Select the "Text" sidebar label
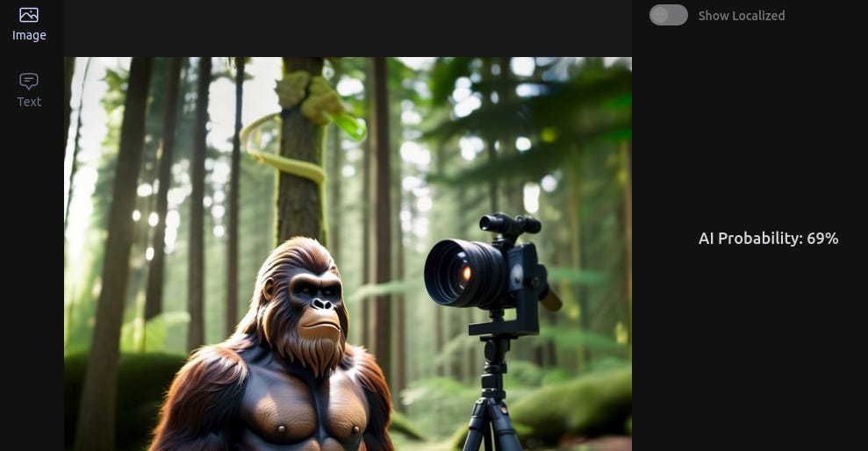Screen dimensions: 868x451 29,102
